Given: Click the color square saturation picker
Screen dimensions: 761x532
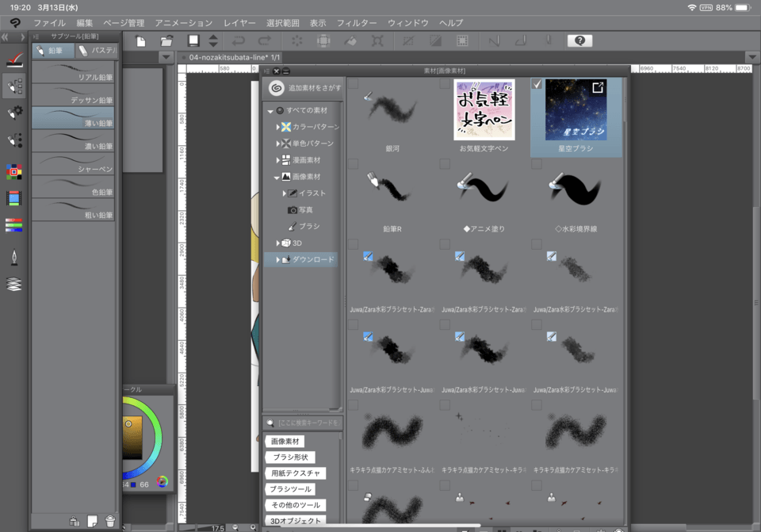Looking at the screenshot, I should (132, 437).
